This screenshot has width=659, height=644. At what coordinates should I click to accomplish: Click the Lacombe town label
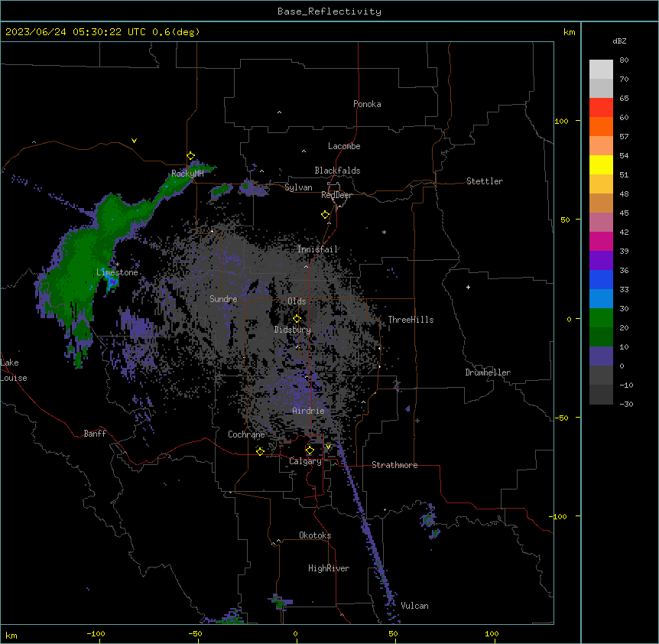344,146
